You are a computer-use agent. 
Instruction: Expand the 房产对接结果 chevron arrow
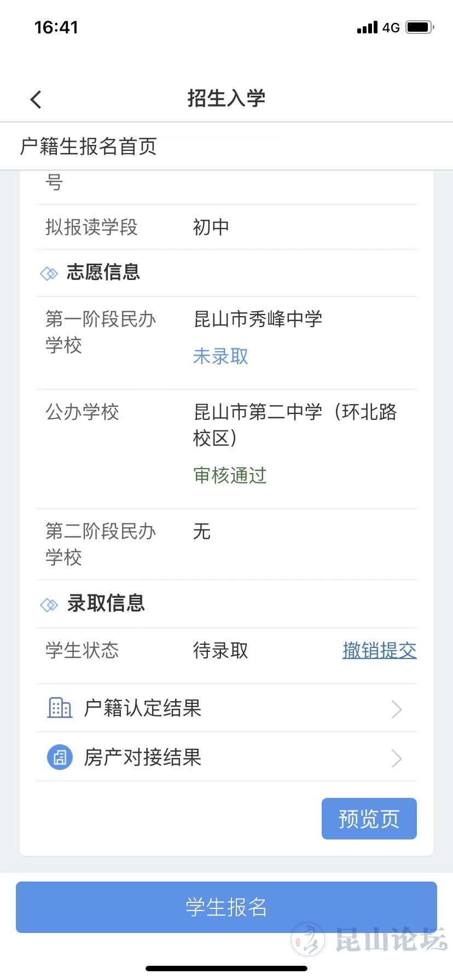click(397, 759)
